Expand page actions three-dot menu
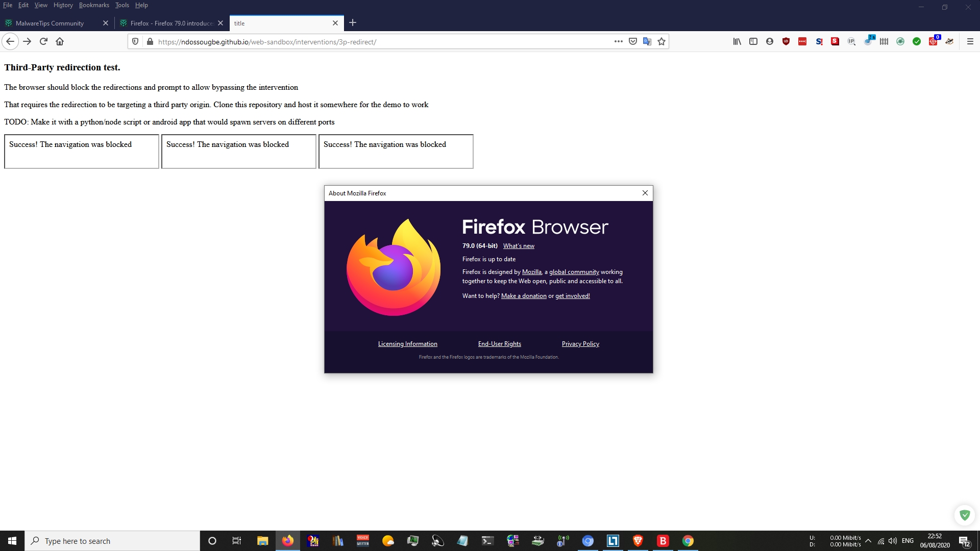The width and height of the screenshot is (980, 551). 619,42
